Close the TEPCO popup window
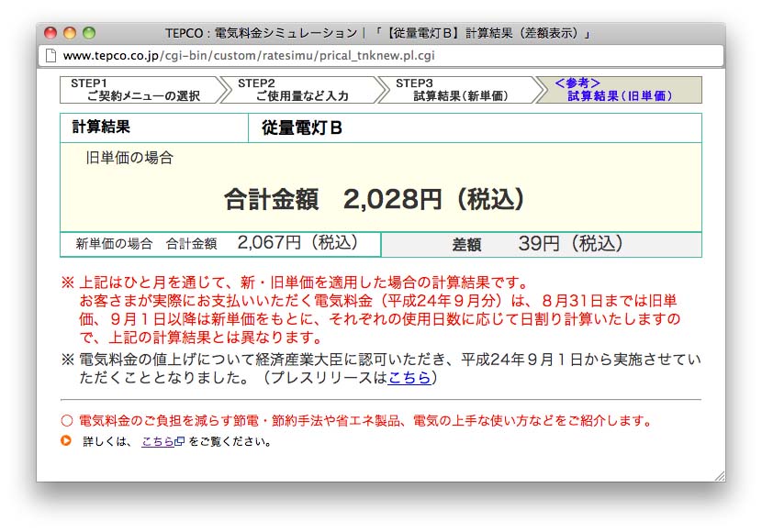The width and height of the screenshot is (762, 532). pos(50,33)
